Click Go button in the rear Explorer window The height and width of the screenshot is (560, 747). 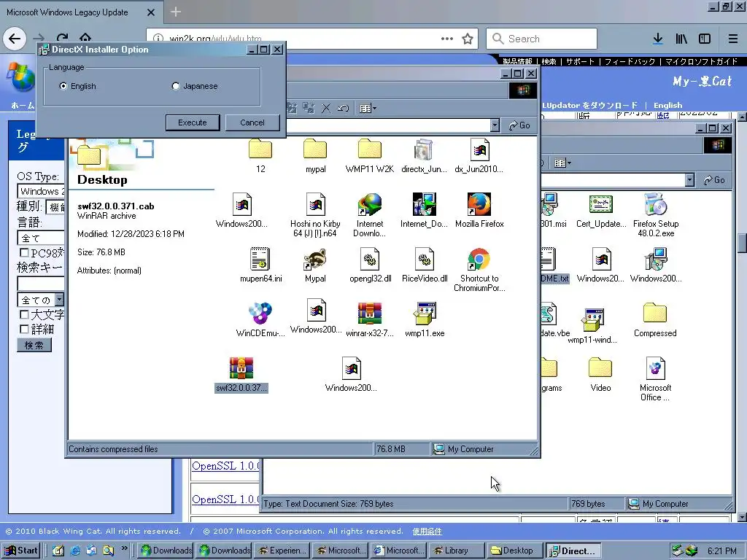tap(714, 180)
